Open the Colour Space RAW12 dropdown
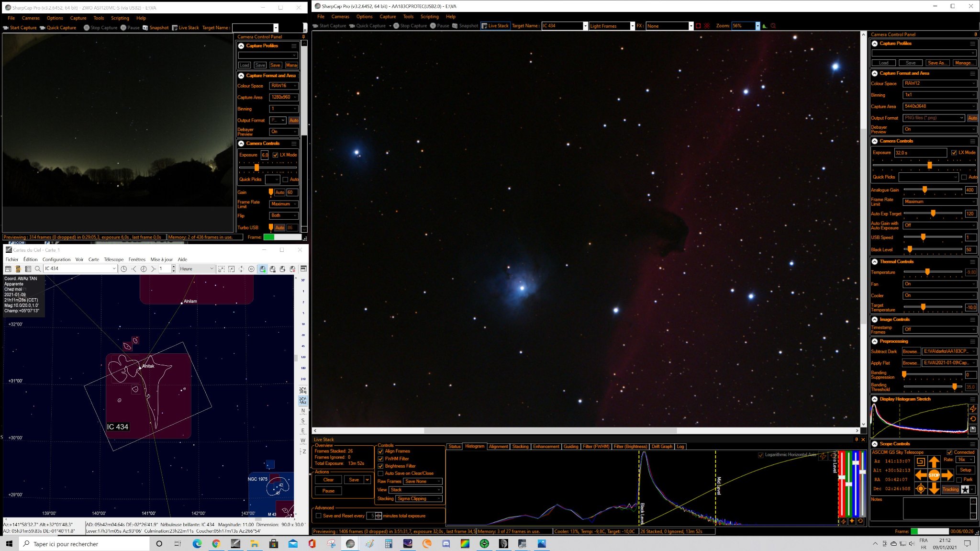Image resolution: width=980 pixels, height=551 pixels. coord(939,83)
